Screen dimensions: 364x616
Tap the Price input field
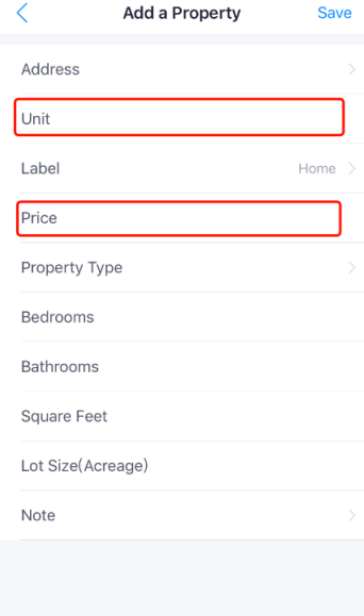(x=179, y=218)
